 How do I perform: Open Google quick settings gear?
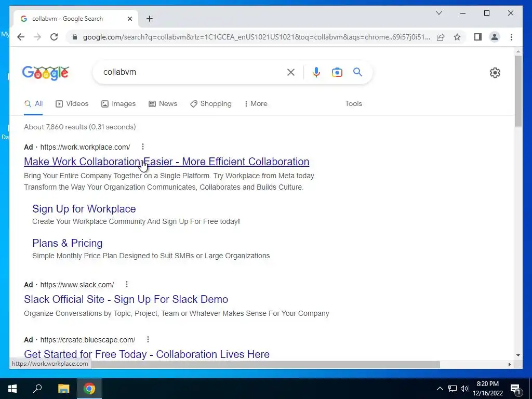[x=495, y=73]
